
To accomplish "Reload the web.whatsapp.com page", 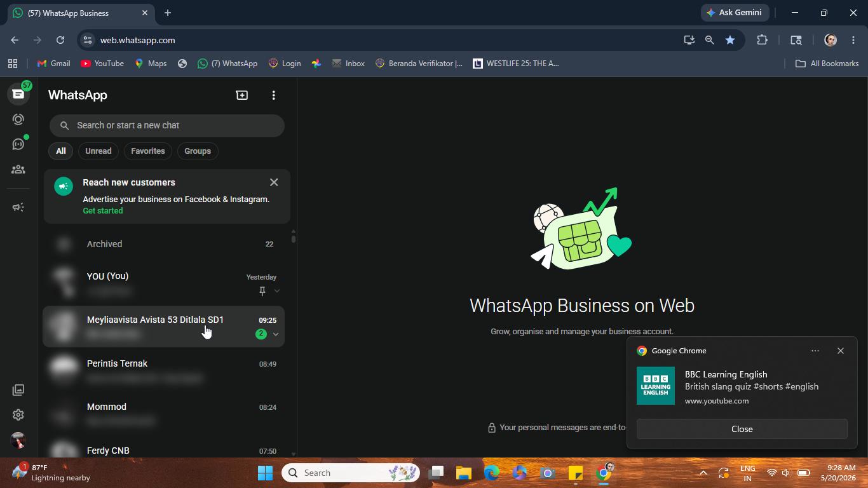I will pyautogui.click(x=60, y=40).
